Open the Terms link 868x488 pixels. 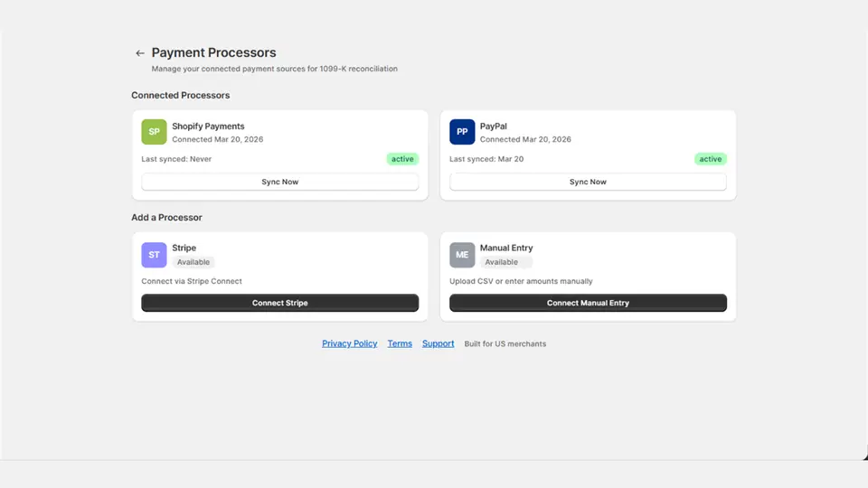(400, 343)
